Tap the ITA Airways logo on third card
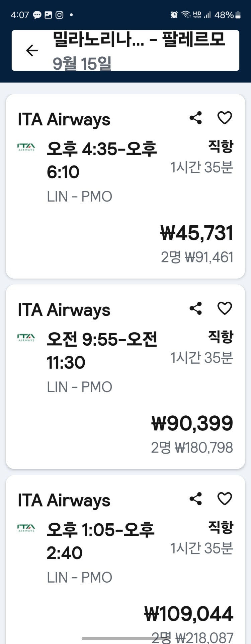 click(x=26, y=528)
